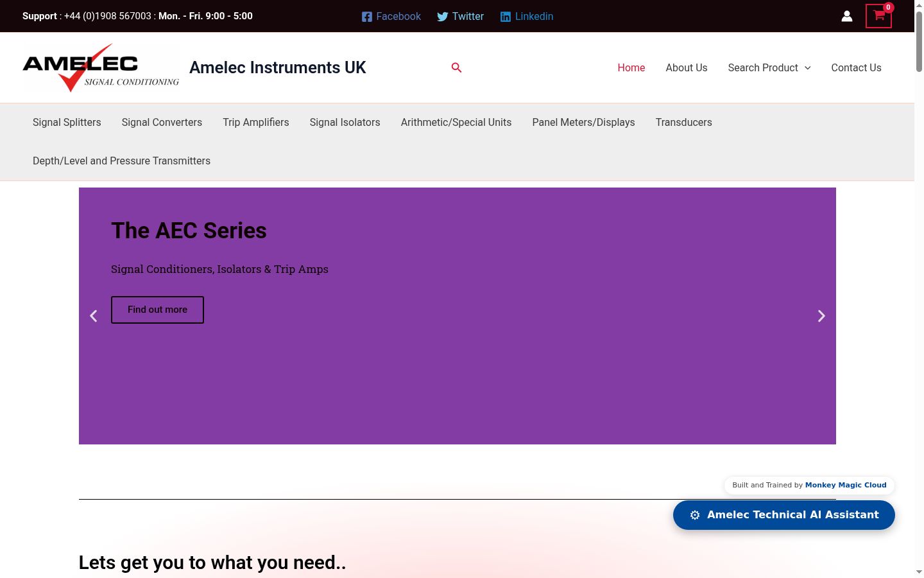Click the page's vertical scrollbar thumb

919,42
